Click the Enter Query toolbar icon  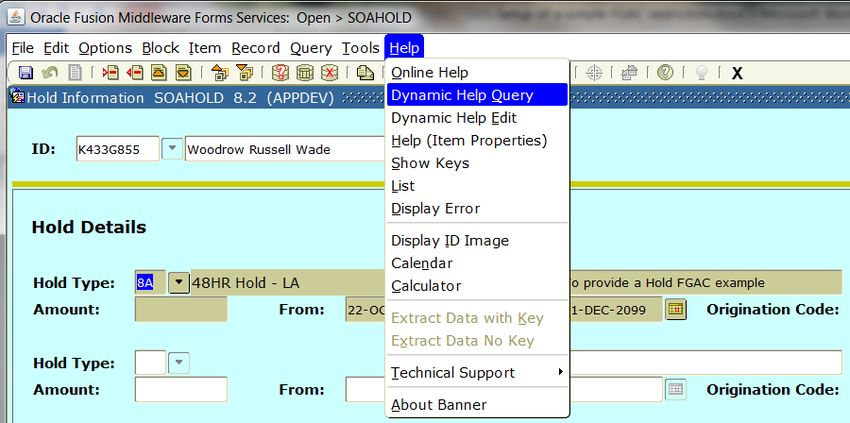click(x=280, y=73)
